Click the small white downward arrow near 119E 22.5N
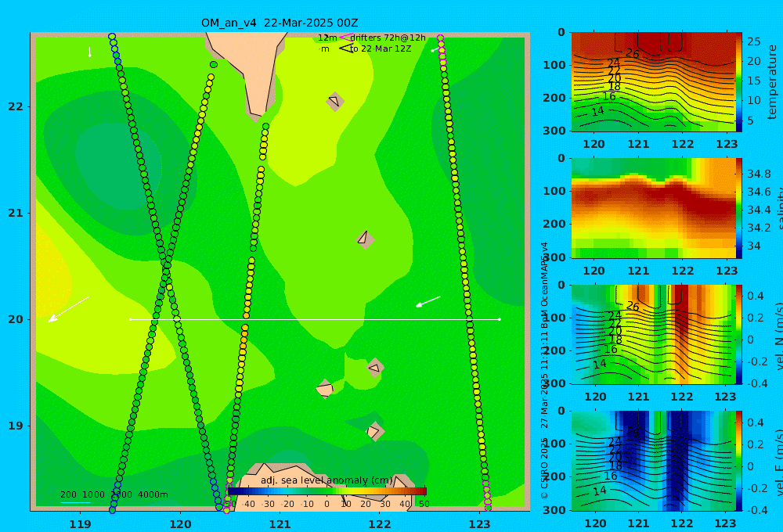Viewport: 783px width, 532px height. tap(90, 52)
